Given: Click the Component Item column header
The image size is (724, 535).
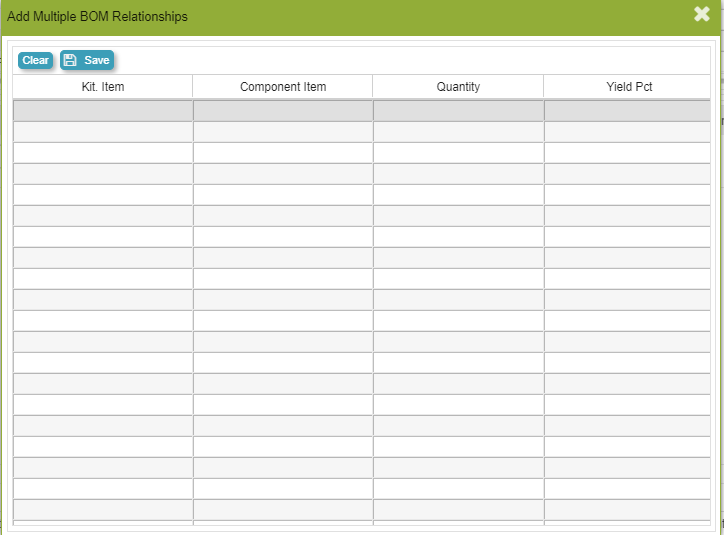Looking at the screenshot, I should (283, 87).
